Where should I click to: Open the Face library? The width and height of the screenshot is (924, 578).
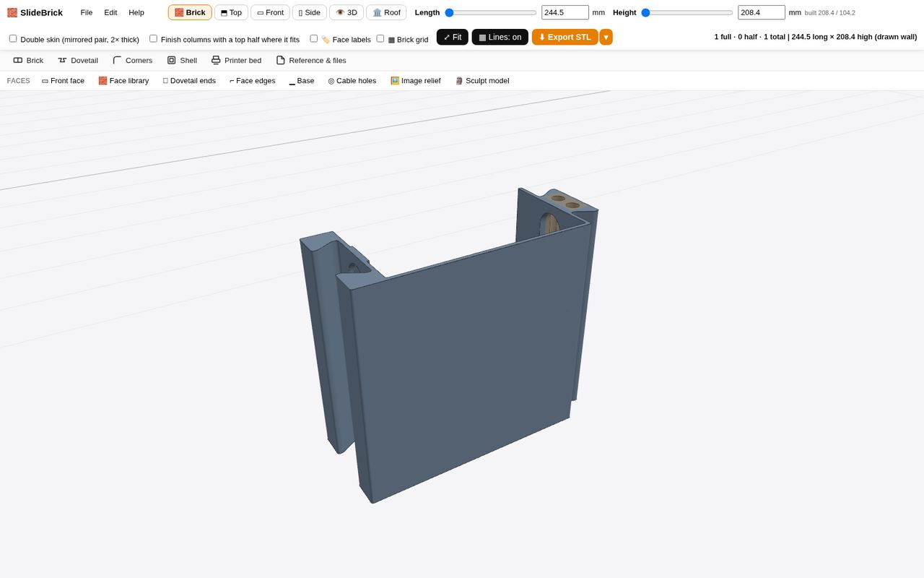pos(123,81)
